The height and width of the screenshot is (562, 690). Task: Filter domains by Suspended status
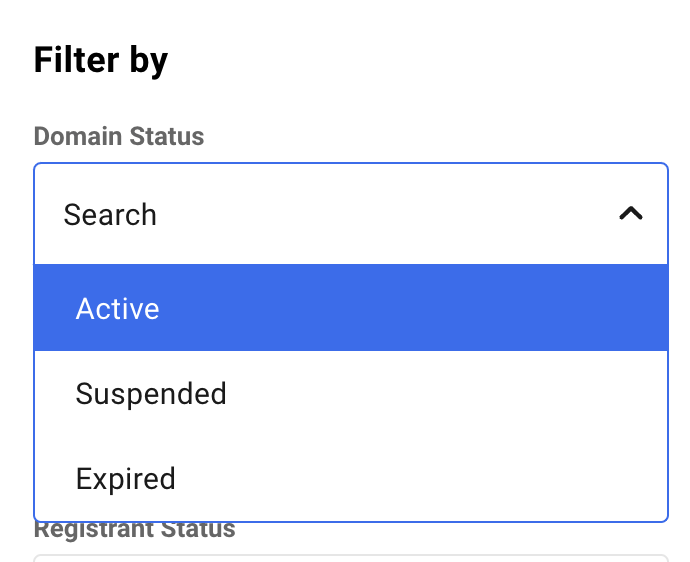tap(351, 393)
